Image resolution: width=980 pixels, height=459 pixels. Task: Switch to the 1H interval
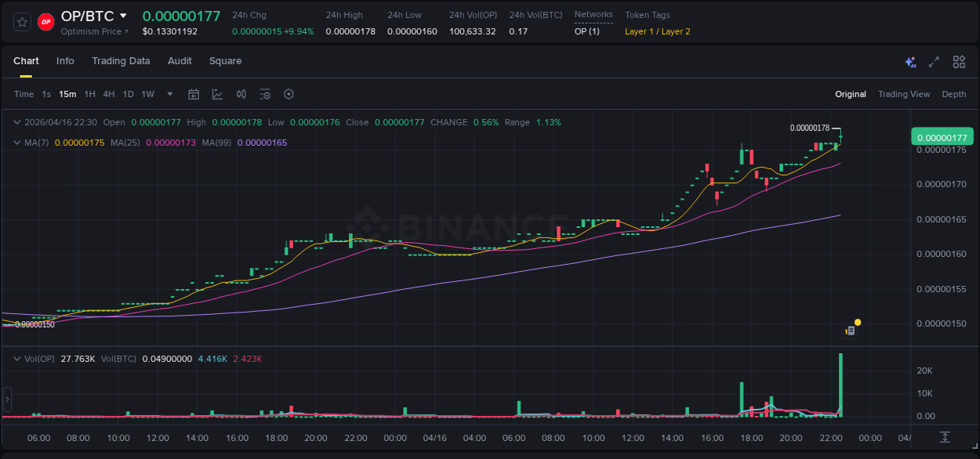coord(90,94)
